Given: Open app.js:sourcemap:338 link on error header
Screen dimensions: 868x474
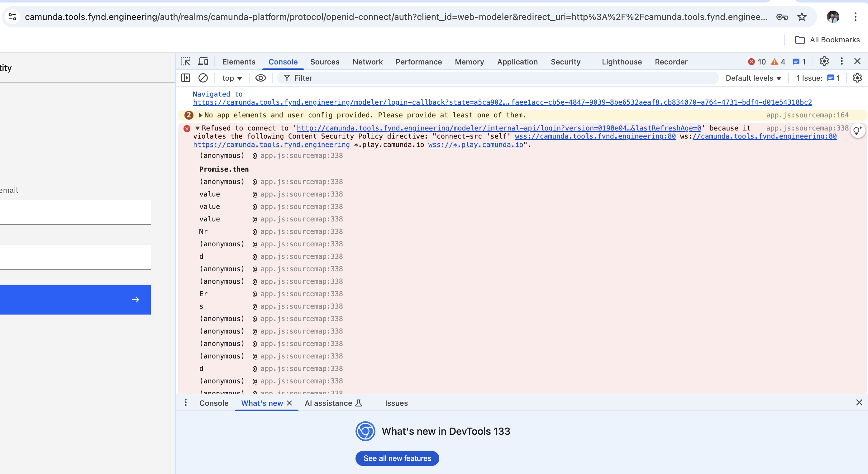Looking at the screenshot, I should pos(807,128).
